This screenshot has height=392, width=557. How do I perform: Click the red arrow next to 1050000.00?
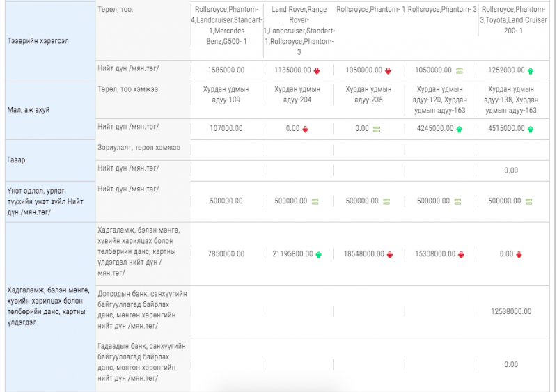[x=389, y=70]
